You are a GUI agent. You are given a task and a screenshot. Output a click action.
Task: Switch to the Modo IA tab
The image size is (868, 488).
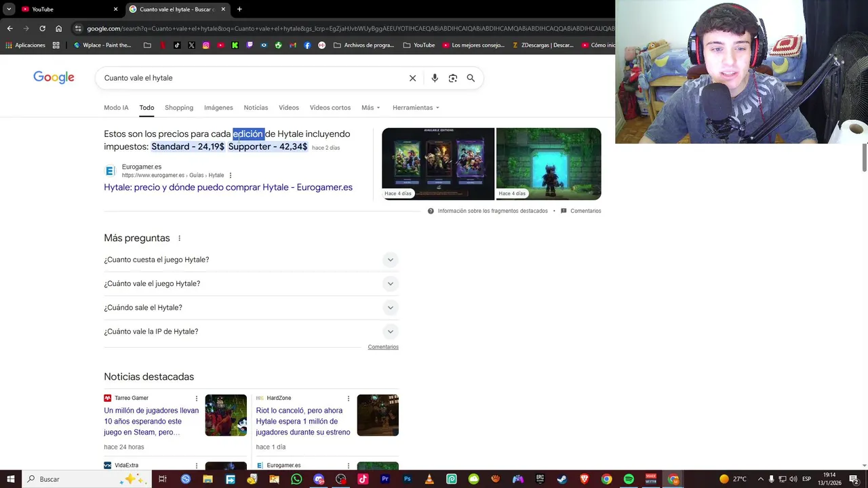pyautogui.click(x=116, y=108)
